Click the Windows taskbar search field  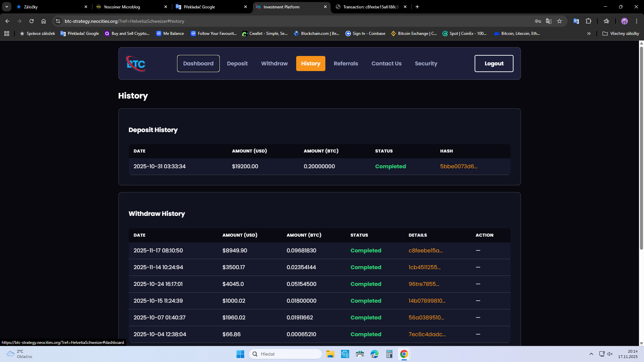coord(285,354)
